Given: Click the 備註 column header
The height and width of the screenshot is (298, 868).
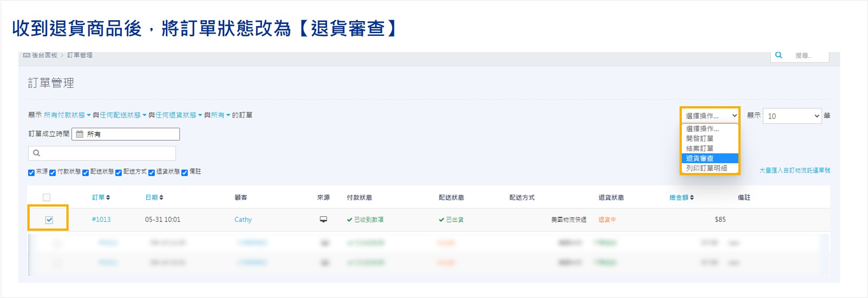Looking at the screenshot, I should (x=744, y=197).
